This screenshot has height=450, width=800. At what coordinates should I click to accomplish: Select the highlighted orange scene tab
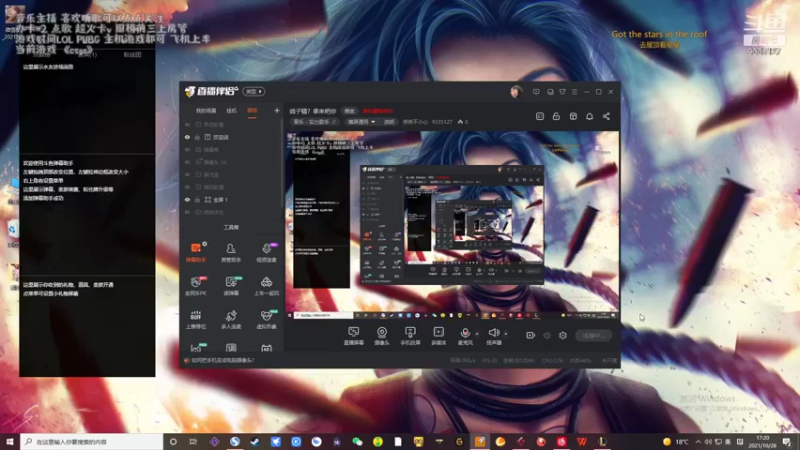[252, 110]
